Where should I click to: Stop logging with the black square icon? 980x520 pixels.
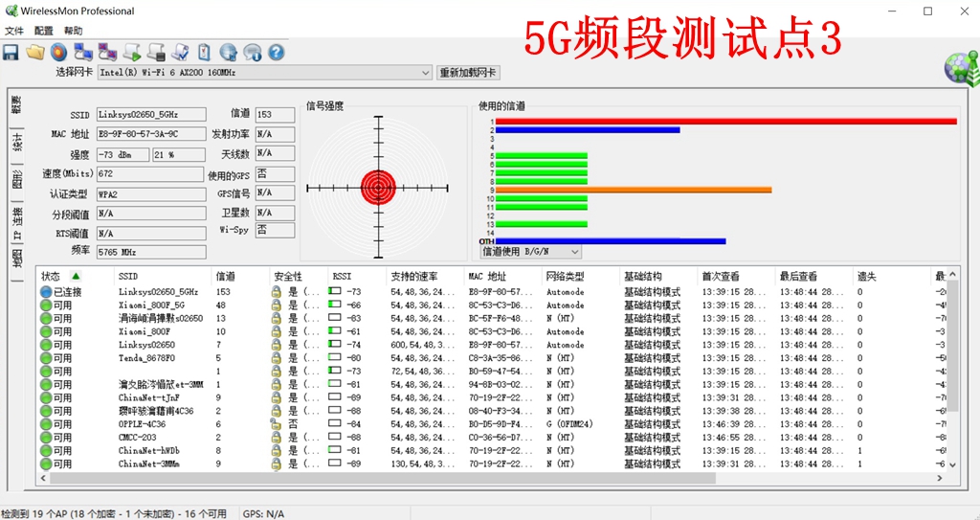coord(156,52)
